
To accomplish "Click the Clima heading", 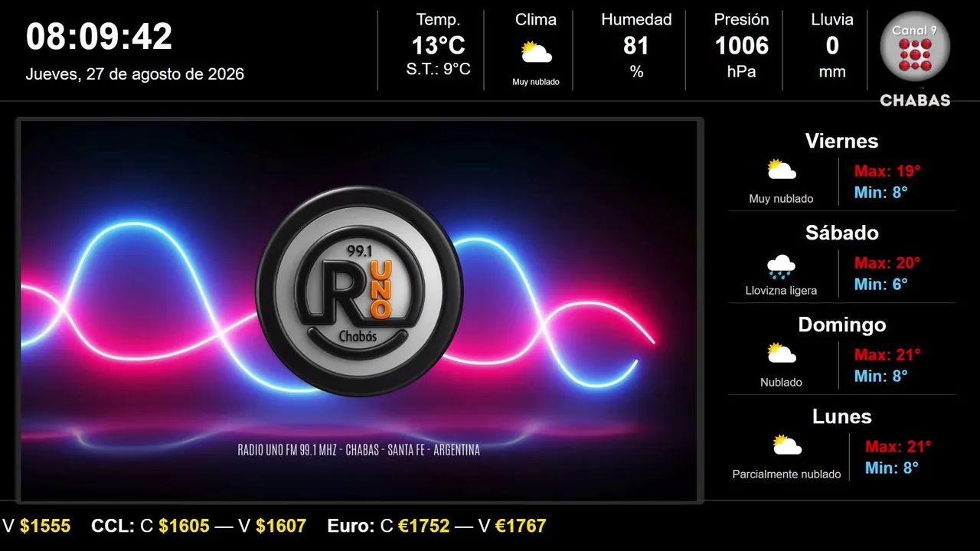I will click(x=536, y=20).
